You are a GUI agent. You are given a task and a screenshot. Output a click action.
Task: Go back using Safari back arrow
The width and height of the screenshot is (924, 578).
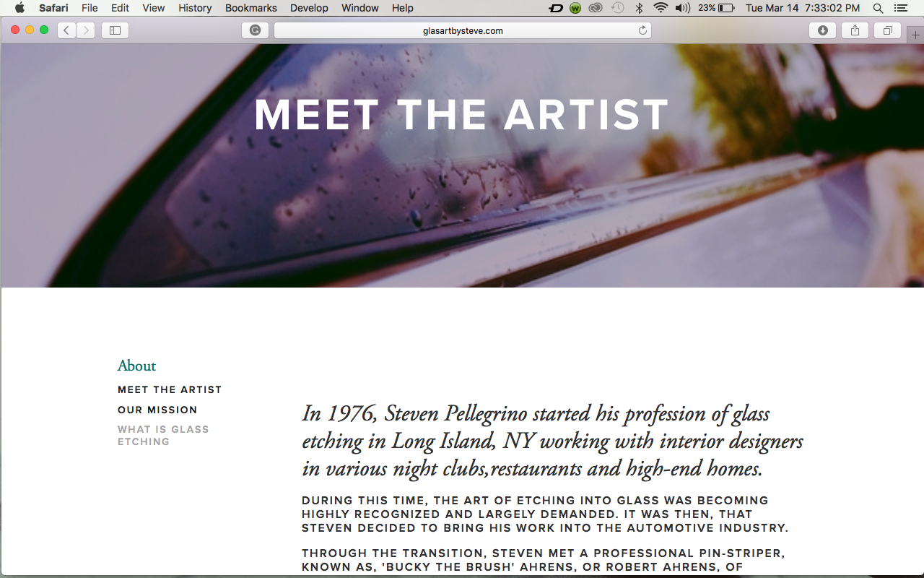tap(66, 30)
